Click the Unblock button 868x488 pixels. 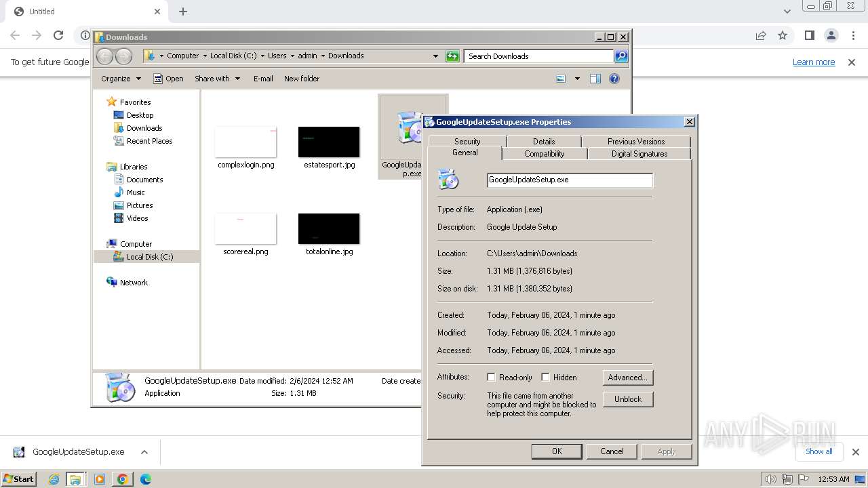click(628, 399)
